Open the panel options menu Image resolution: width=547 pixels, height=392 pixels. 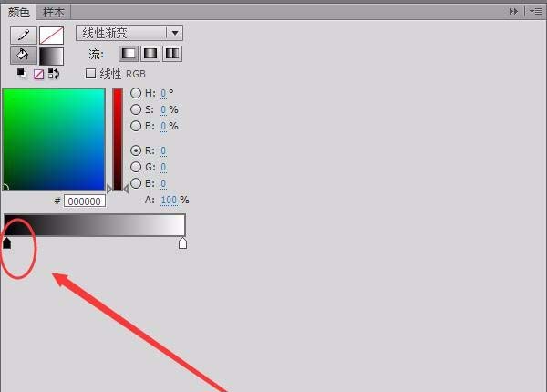point(537,12)
